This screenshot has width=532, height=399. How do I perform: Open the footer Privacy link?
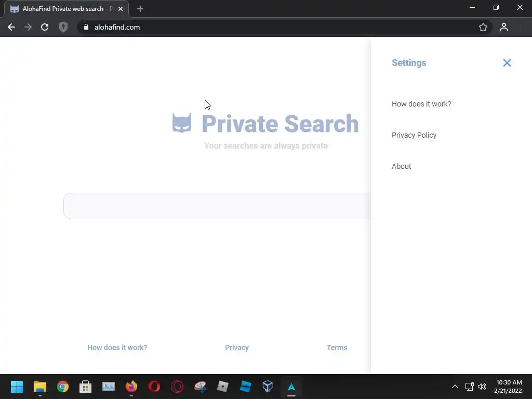(237, 348)
